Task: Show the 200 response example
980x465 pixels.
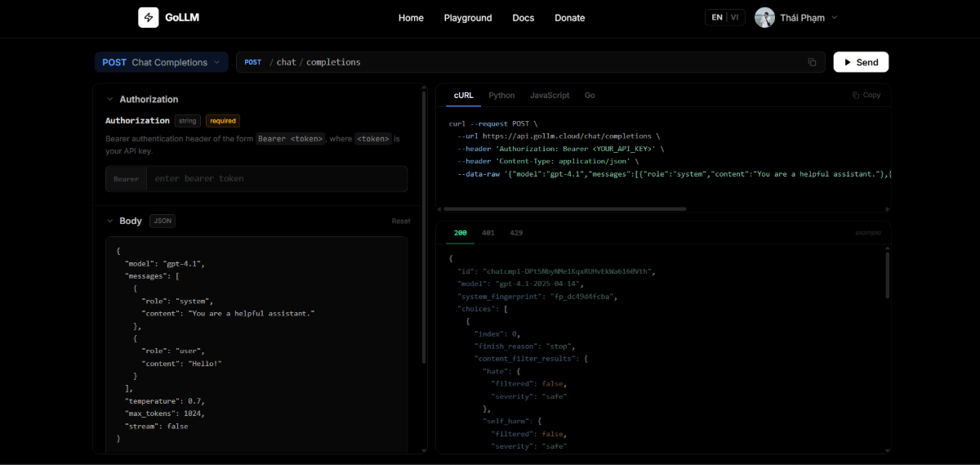Action: (x=461, y=233)
